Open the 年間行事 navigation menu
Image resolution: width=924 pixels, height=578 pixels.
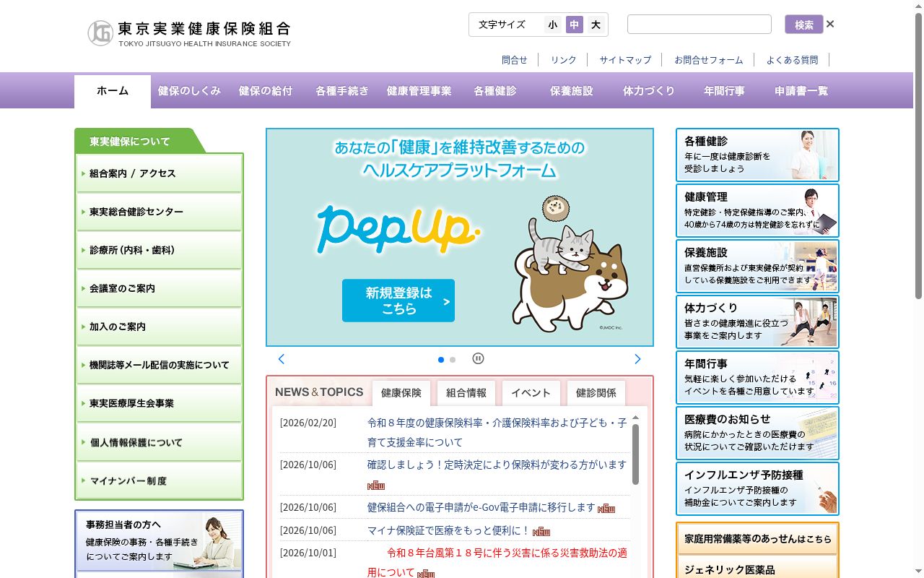725,91
